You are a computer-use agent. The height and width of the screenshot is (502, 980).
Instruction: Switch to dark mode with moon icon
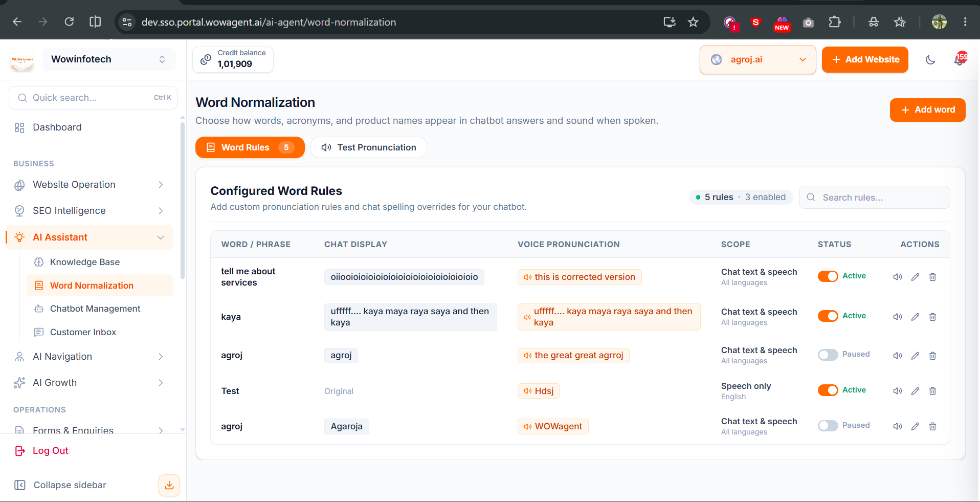point(930,60)
